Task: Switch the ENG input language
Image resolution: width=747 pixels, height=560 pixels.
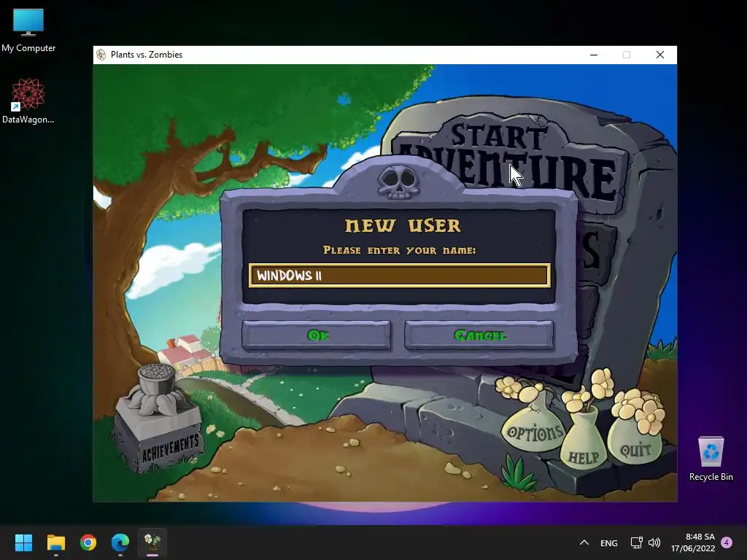Action: click(x=609, y=542)
